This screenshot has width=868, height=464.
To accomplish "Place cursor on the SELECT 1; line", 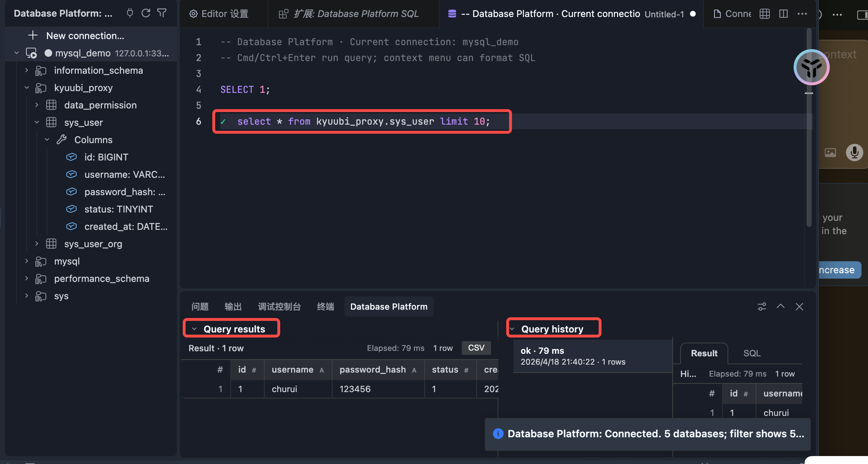I will pos(245,90).
